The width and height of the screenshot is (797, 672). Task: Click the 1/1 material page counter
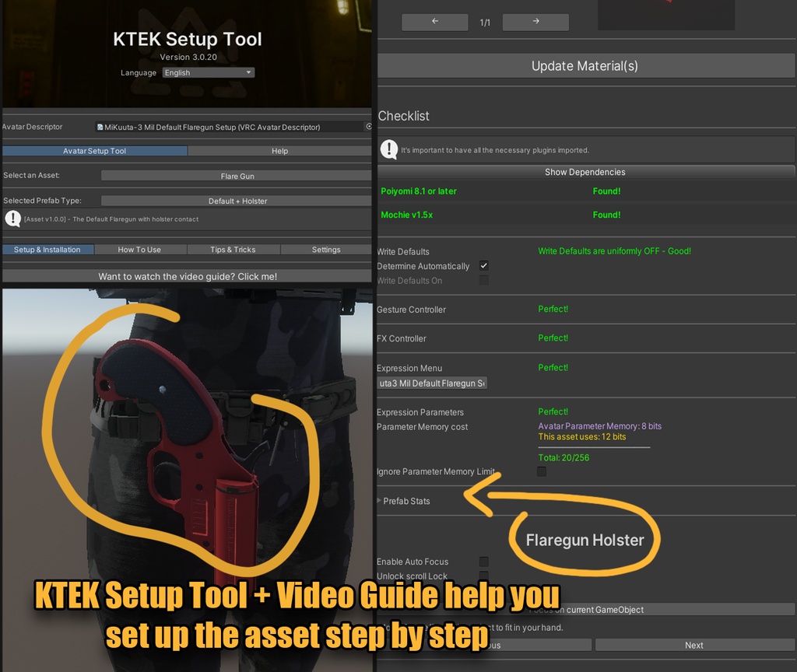pyautogui.click(x=485, y=23)
